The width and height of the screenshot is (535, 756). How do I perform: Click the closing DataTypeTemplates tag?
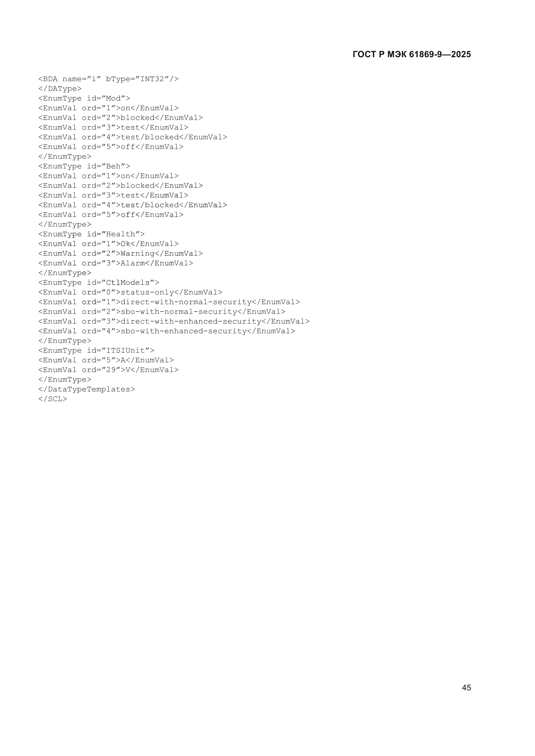87,389
